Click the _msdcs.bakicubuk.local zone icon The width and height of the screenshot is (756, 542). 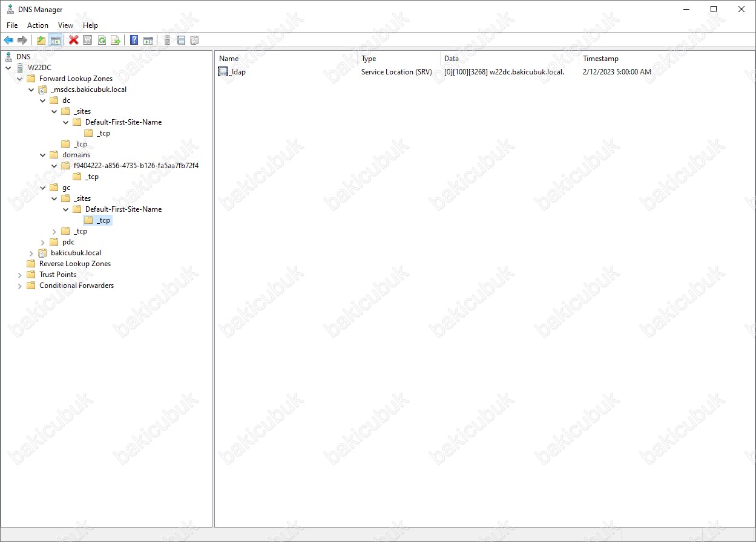click(x=43, y=90)
